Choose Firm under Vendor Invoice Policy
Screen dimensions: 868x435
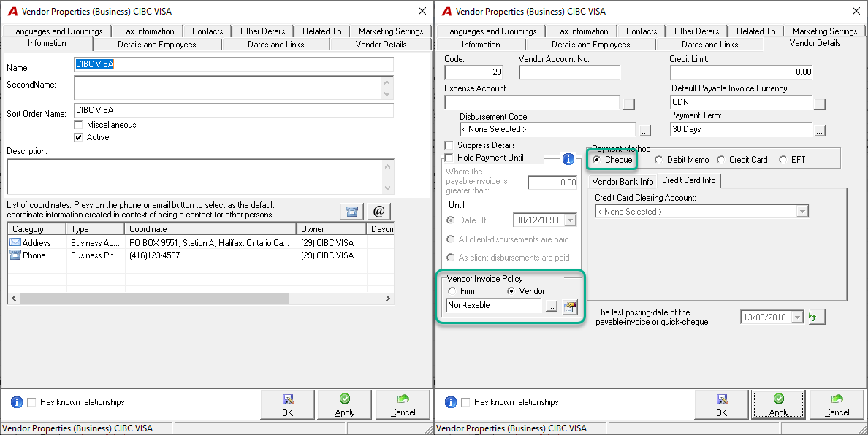(x=452, y=291)
